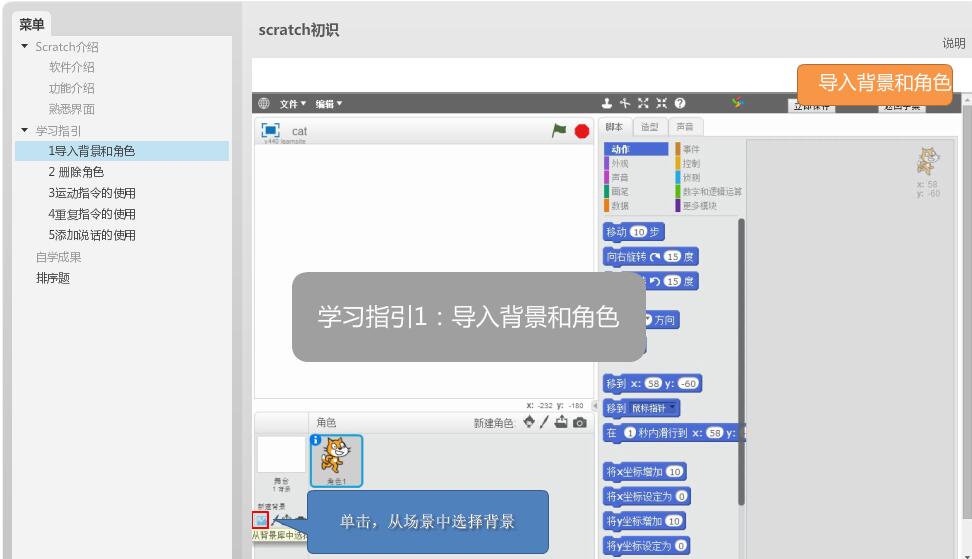Open 软件介绍 in the menu
972x559 pixels.
(x=71, y=67)
